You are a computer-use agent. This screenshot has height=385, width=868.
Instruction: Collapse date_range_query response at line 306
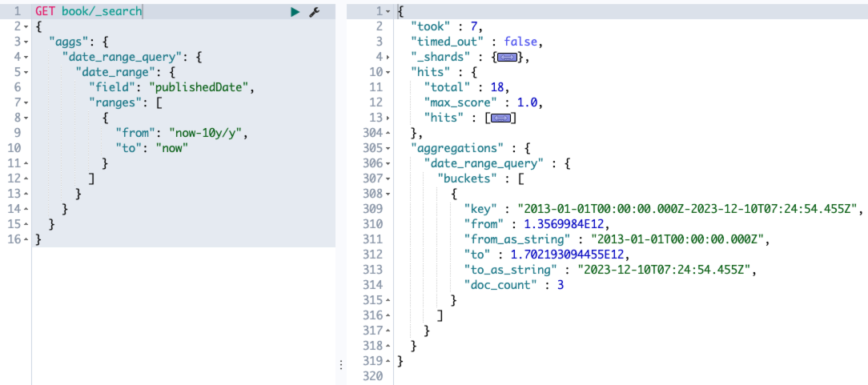pyautogui.click(x=388, y=164)
